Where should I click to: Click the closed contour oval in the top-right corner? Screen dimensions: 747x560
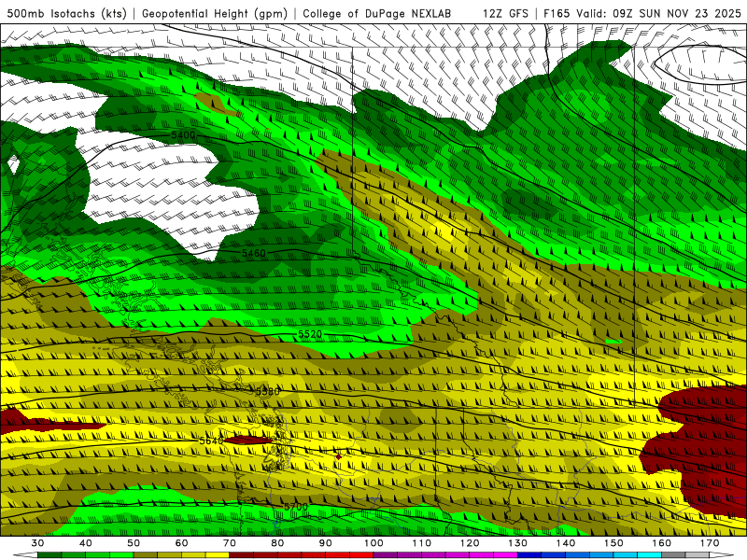(x=700, y=64)
